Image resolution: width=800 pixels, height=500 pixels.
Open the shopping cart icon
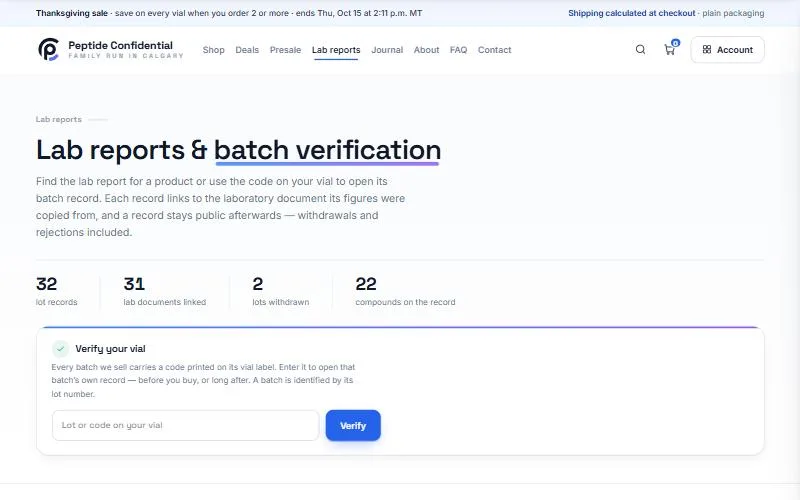669,49
